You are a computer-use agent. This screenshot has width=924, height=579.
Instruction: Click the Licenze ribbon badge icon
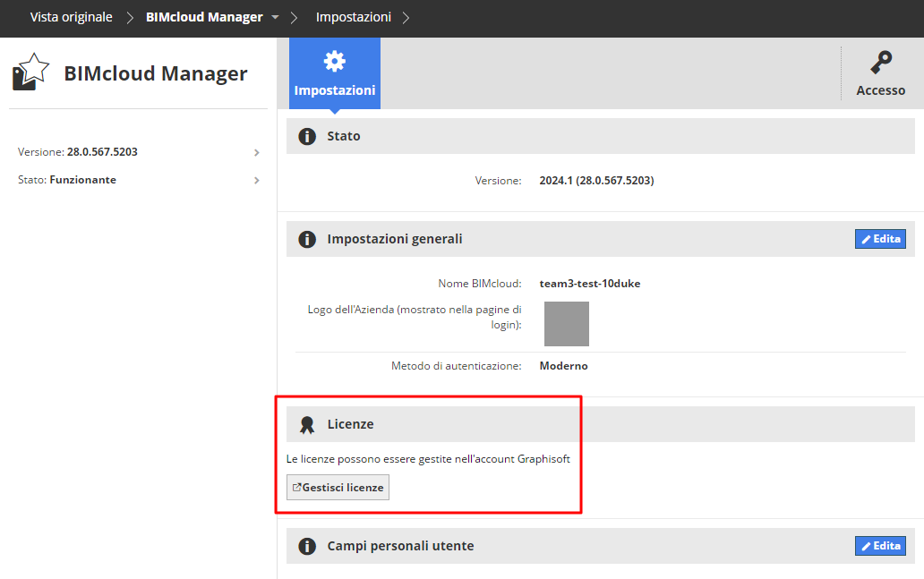pyautogui.click(x=307, y=424)
